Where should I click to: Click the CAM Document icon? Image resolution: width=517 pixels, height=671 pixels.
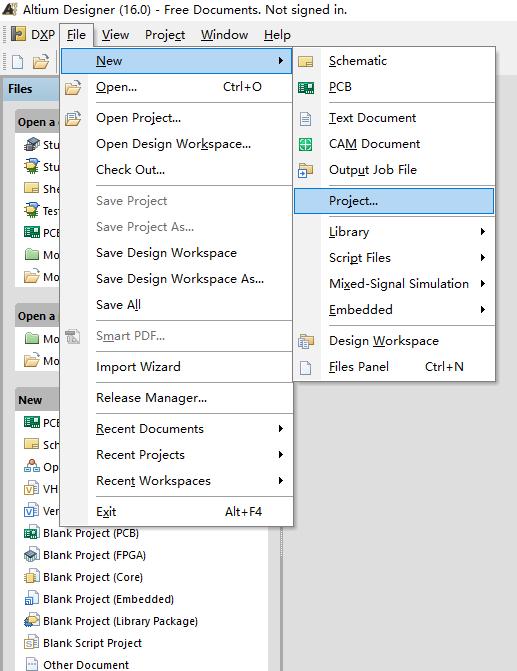click(x=306, y=144)
